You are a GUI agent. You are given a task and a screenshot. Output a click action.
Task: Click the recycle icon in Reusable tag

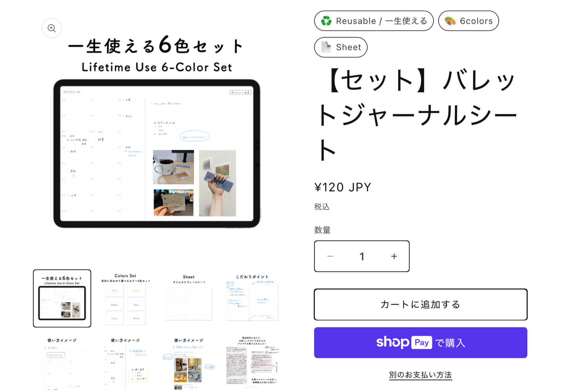click(326, 21)
